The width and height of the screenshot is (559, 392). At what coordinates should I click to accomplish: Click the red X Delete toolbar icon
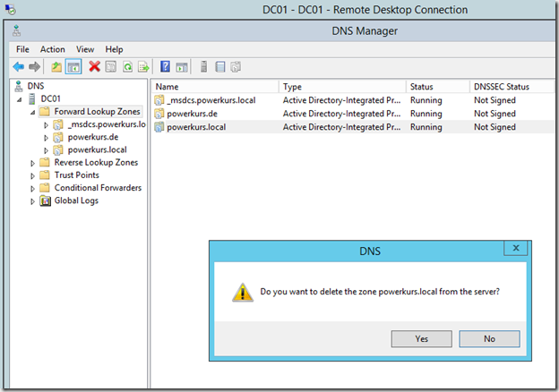(x=94, y=66)
